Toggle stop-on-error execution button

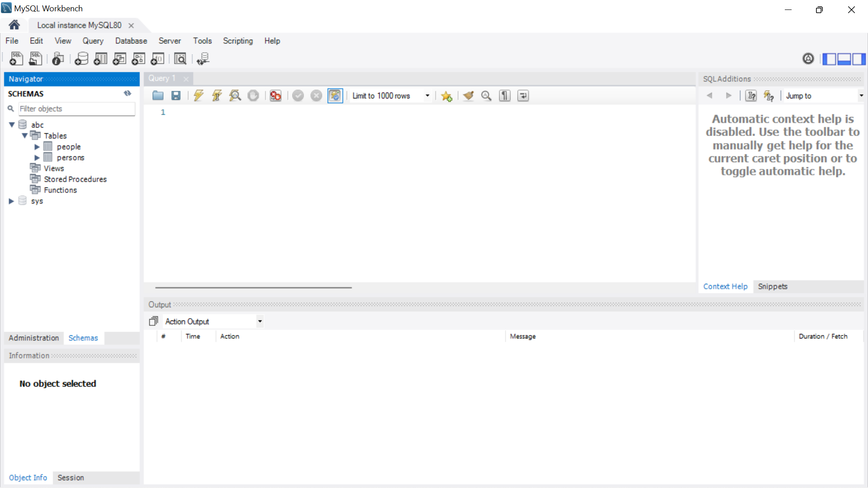click(275, 96)
